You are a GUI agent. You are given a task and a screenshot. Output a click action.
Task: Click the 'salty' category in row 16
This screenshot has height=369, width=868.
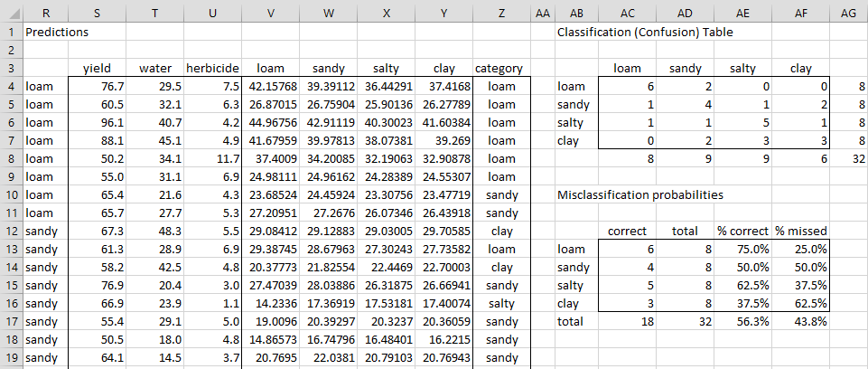pos(501,304)
